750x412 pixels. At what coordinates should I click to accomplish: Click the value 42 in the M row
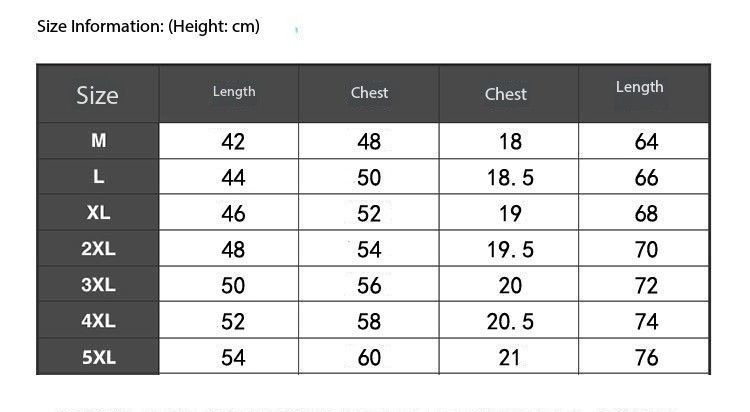click(x=233, y=142)
